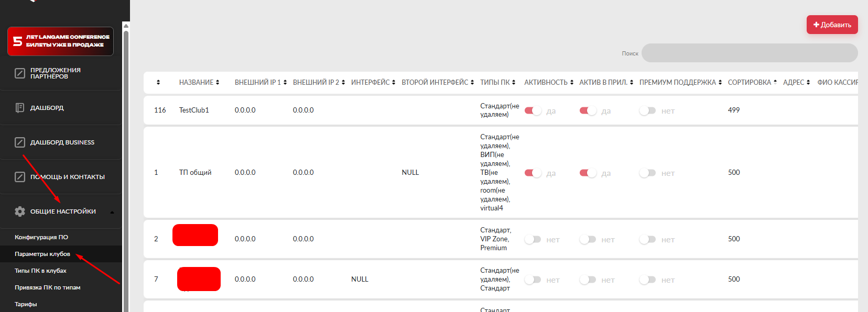Viewport: 868px width, 312px height.
Task: Click the ПОМОЩЬ И КОНТАКТЫ icon
Action: (20, 177)
